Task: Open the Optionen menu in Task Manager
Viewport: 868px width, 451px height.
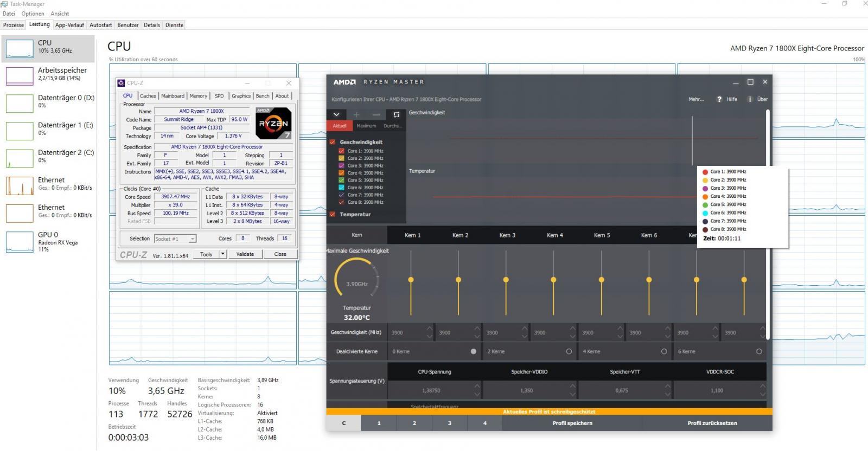Action: (x=33, y=14)
